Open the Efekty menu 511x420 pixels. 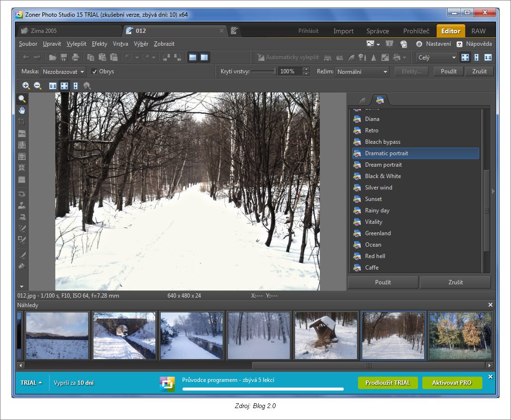click(x=100, y=44)
